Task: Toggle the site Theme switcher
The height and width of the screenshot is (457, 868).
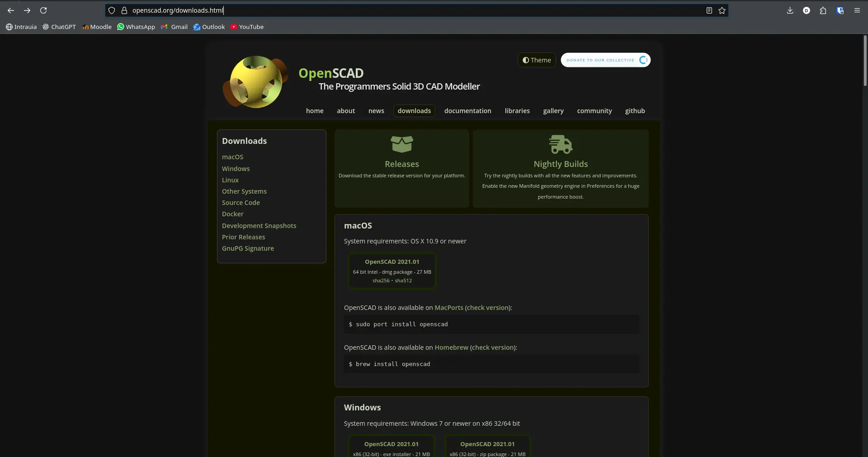Action: pyautogui.click(x=537, y=60)
